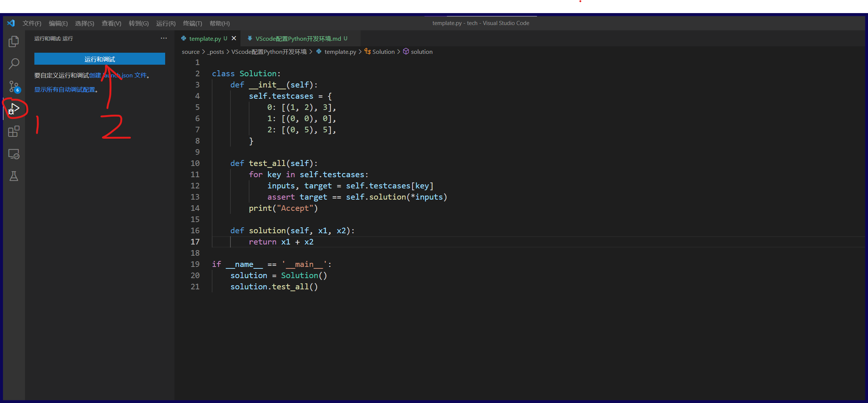This screenshot has height=403, width=868.
Task: Expand the solution method breadcrumb
Action: point(421,52)
